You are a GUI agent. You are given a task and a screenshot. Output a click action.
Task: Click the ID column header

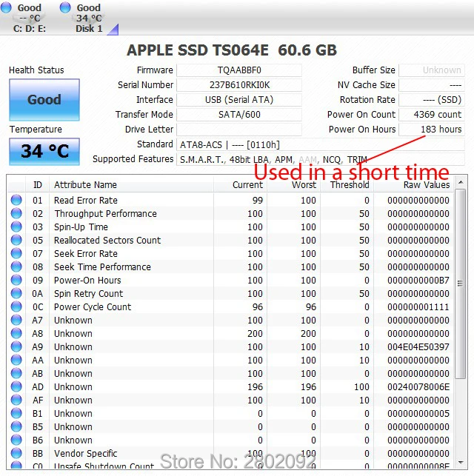37,184
